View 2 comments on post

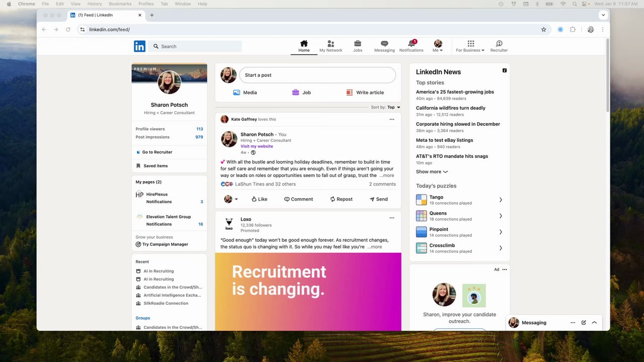[x=382, y=184]
